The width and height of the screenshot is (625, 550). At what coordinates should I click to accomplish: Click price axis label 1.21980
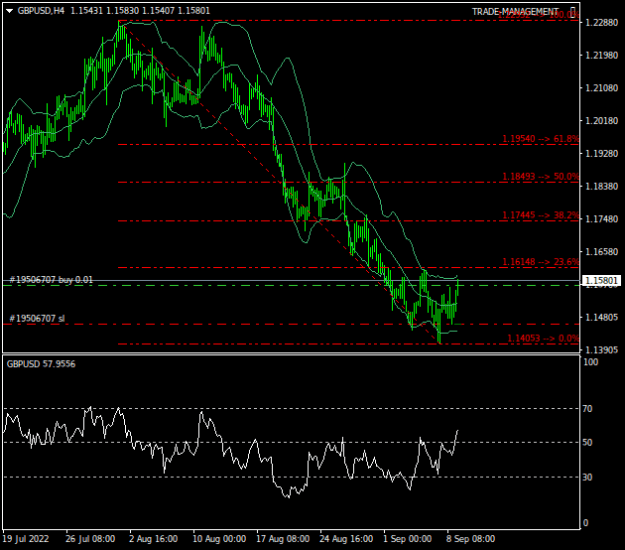(601, 55)
